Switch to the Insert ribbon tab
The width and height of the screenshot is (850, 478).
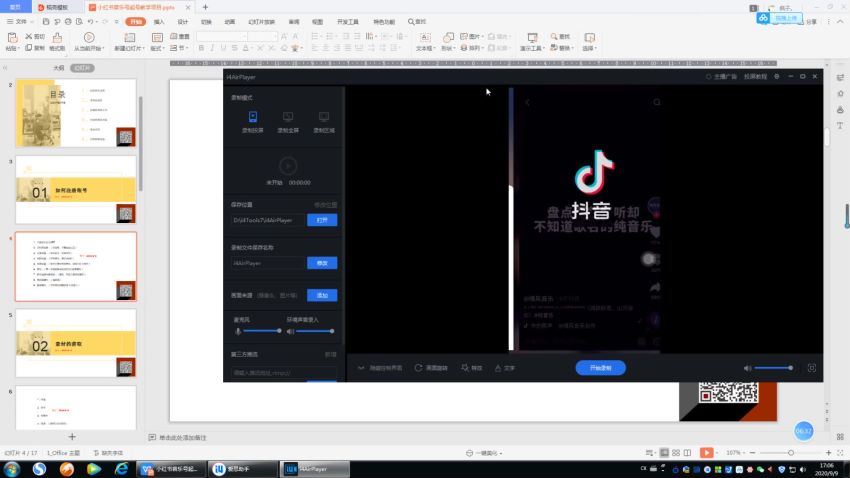159,22
